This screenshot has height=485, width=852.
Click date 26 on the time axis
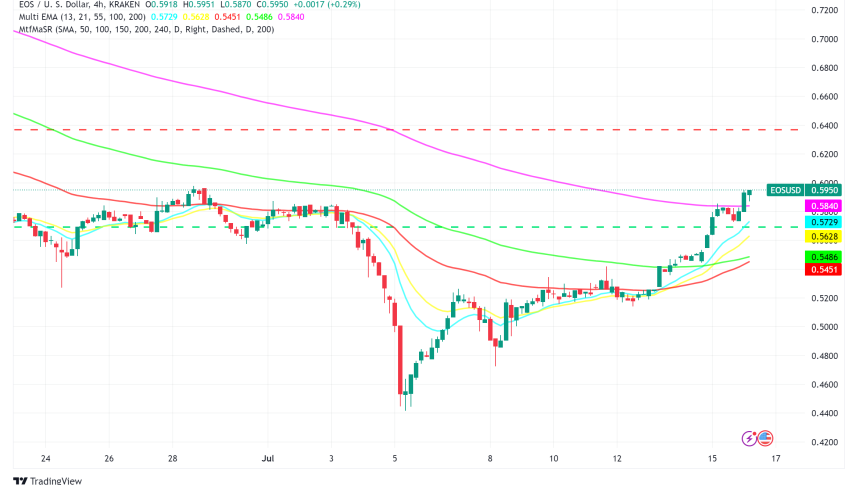point(109,458)
